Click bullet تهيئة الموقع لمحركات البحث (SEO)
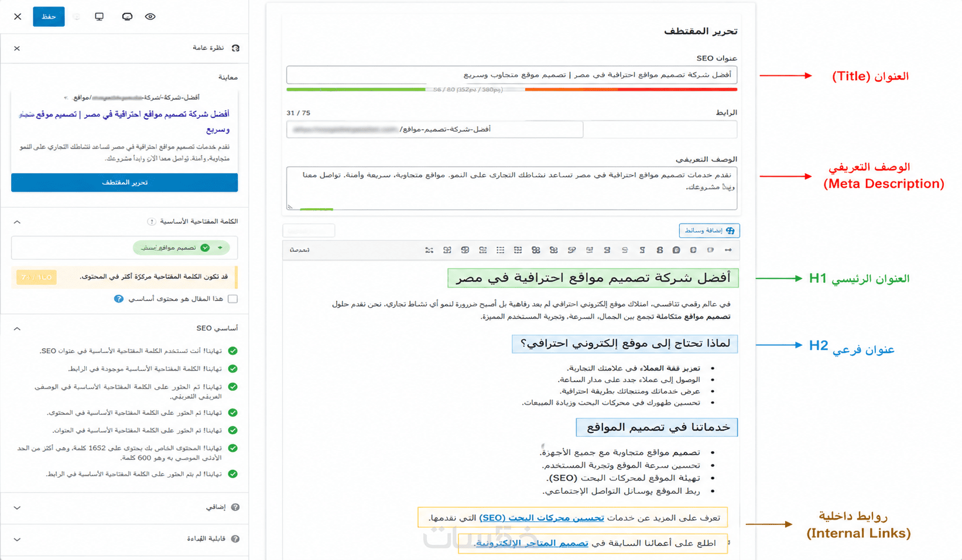This screenshot has height=560, width=962. [623, 478]
